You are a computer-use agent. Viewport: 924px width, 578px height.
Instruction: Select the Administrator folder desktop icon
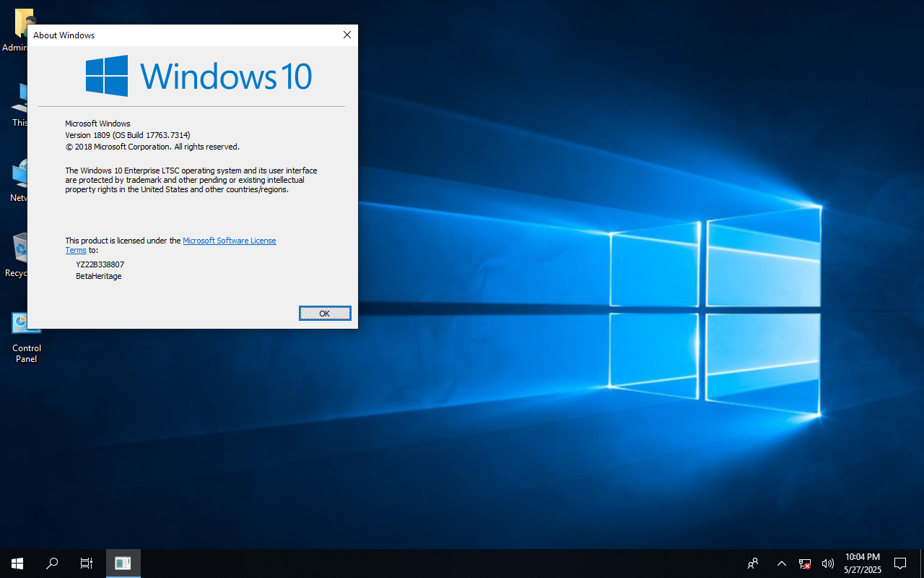[16, 30]
